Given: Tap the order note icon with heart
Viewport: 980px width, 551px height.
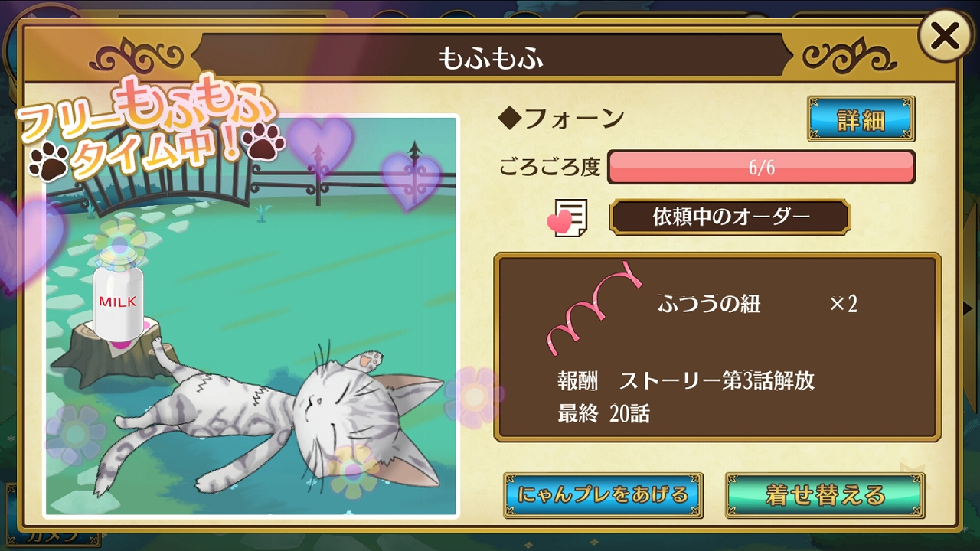Looking at the screenshot, I should click(567, 218).
